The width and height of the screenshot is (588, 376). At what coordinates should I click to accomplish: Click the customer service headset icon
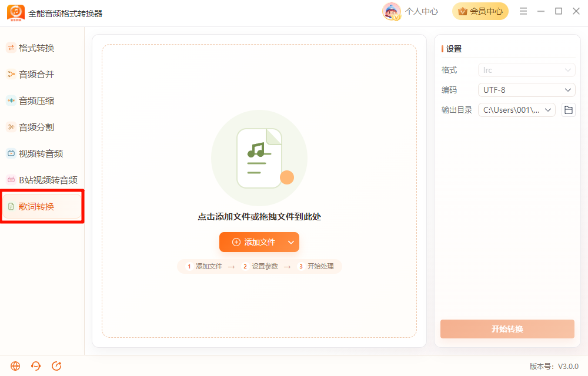point(36,366)
